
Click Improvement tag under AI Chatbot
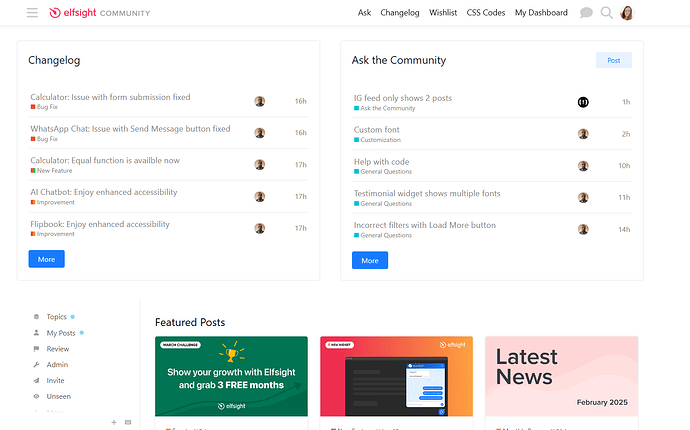click(52, 202)
